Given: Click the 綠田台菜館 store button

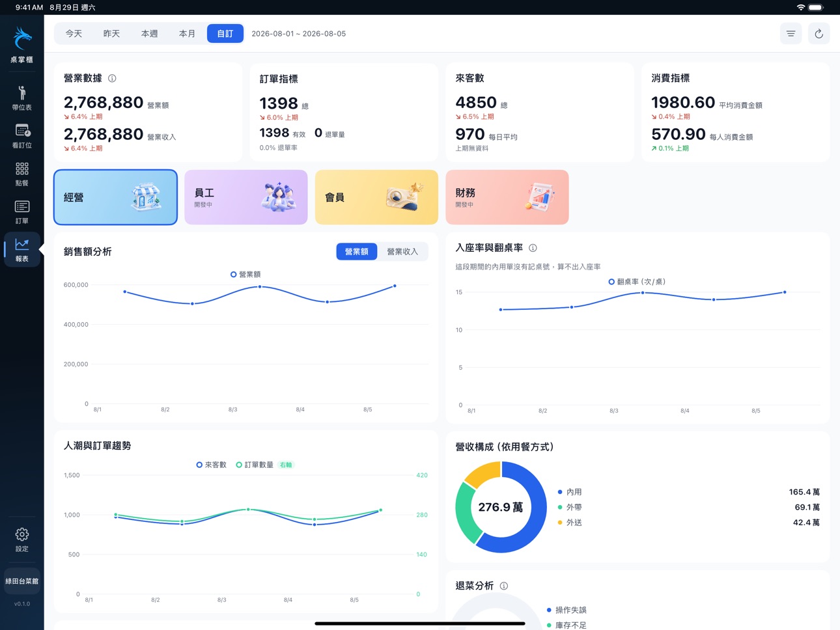Looking at the screenshot, I should click(21, 581).
